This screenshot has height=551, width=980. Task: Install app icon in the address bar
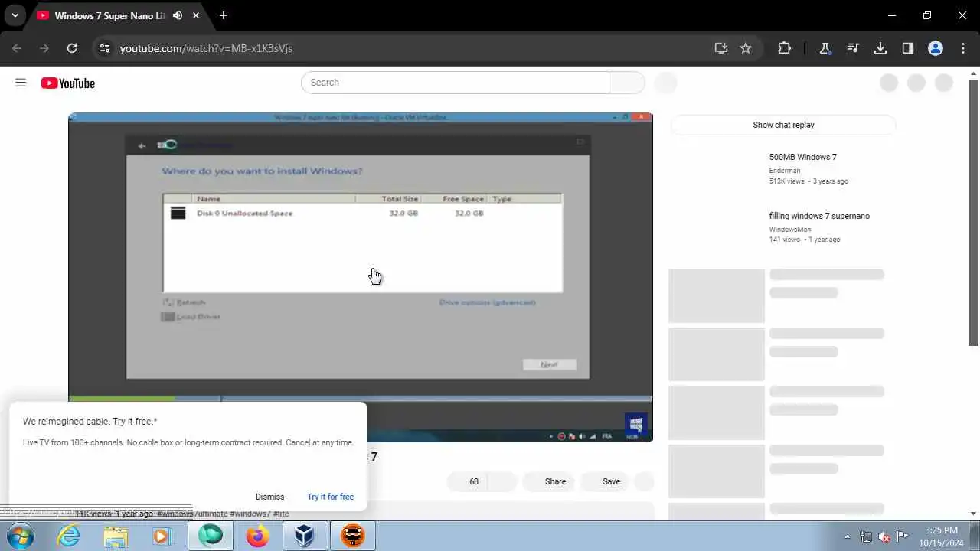pos(720,48)
